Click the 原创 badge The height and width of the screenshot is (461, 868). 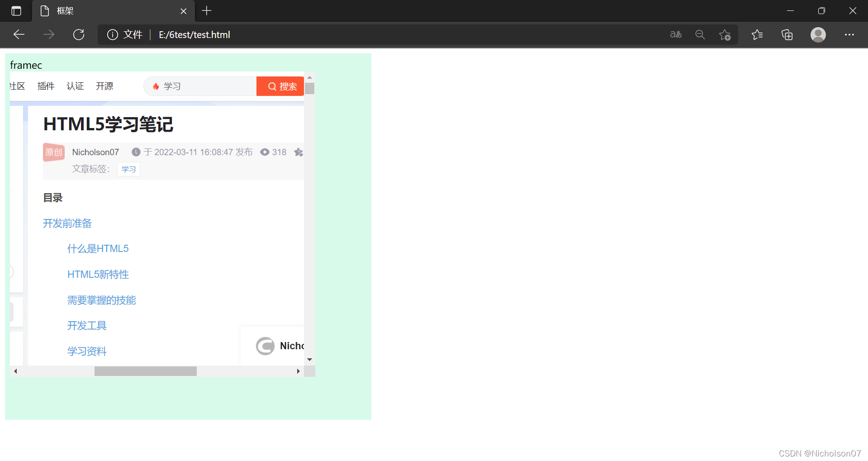(54, 152)
